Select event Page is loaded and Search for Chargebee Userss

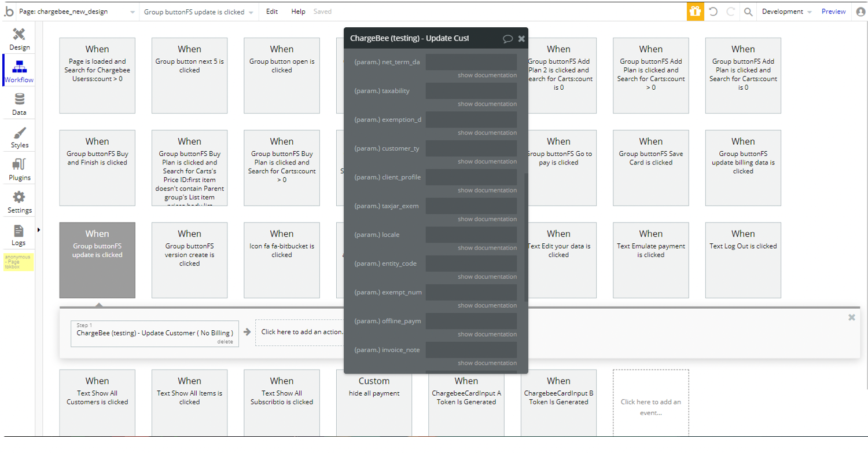97,75
